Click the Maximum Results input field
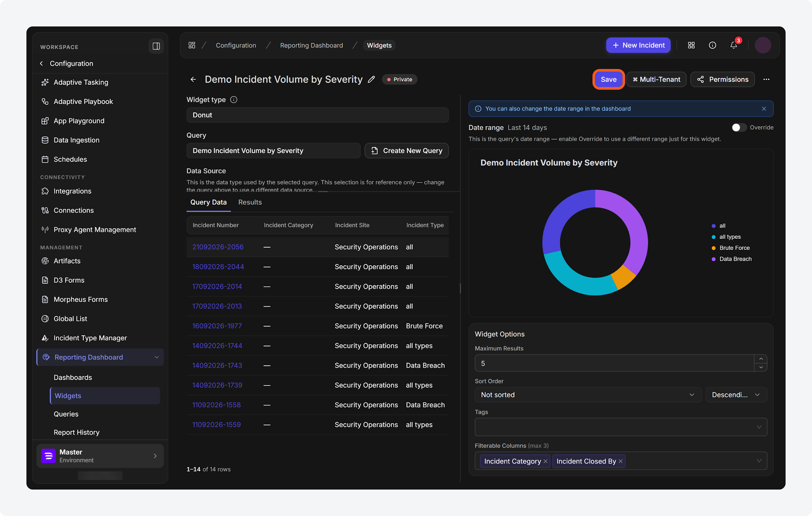The height and width of the screenshot is (516, 812). coord(614,363)
